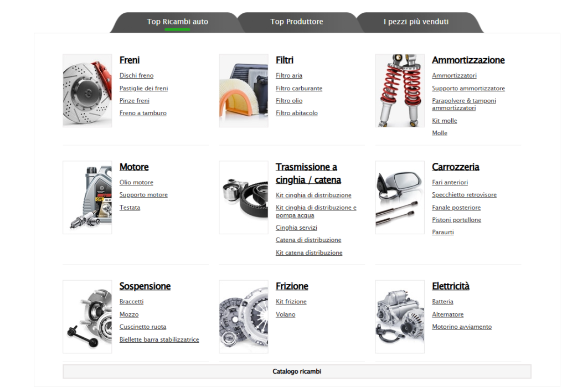Open the motor oil image for Motore
Viewport: 567px width, 392px height.
pos(87,198)
